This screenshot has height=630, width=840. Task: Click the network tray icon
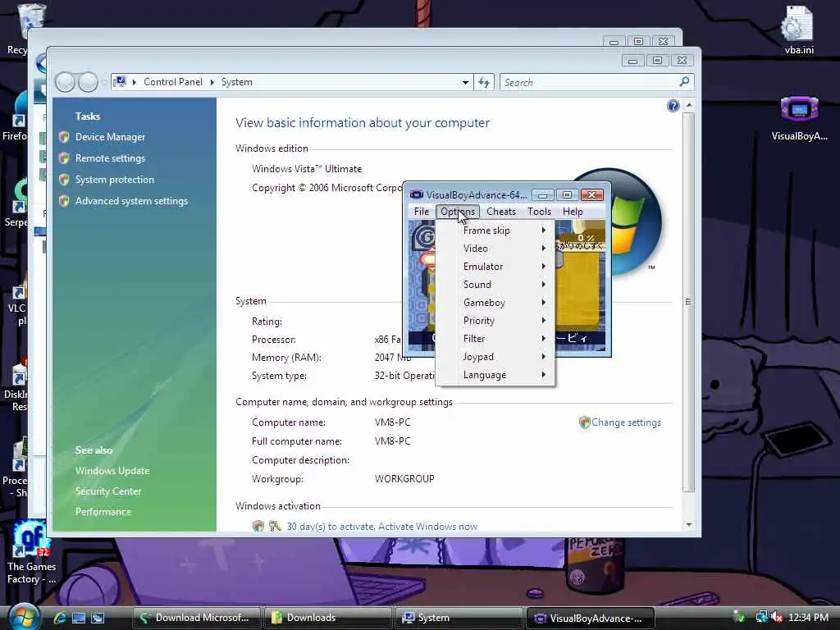(x=761, y=617)
